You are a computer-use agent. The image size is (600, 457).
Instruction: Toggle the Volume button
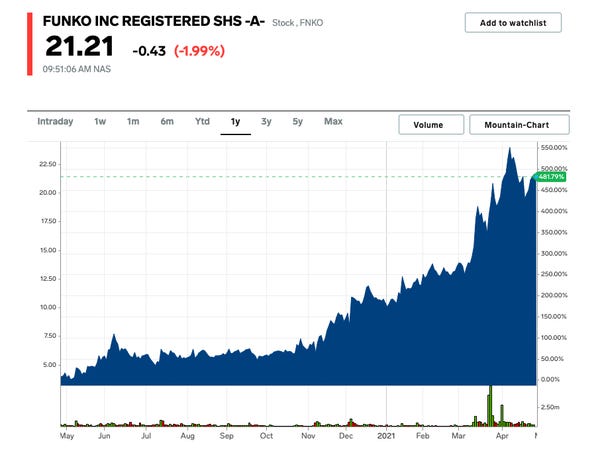pyautogui.click(x=431, y=125)
